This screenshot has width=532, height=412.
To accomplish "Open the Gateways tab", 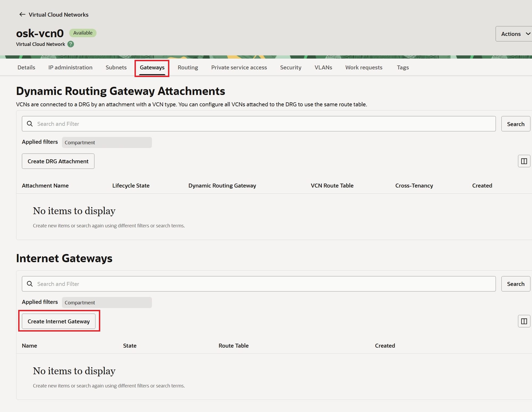I will coord(152,68).
